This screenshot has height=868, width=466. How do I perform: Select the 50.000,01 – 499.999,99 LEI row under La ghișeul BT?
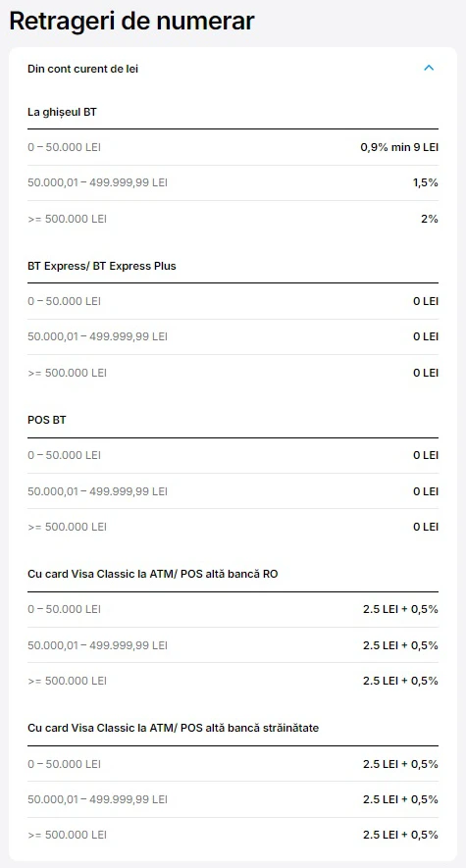click(233, 182)
